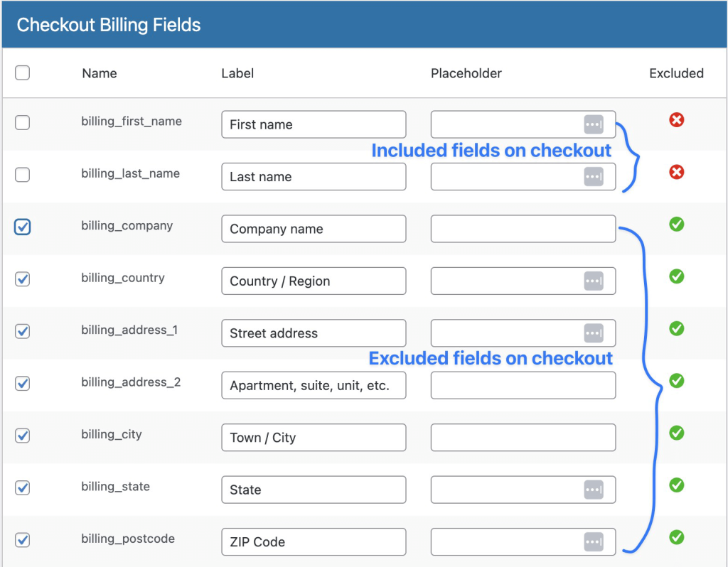
Task: Click the green check icon for billing_country
Action: click(677, 276)
